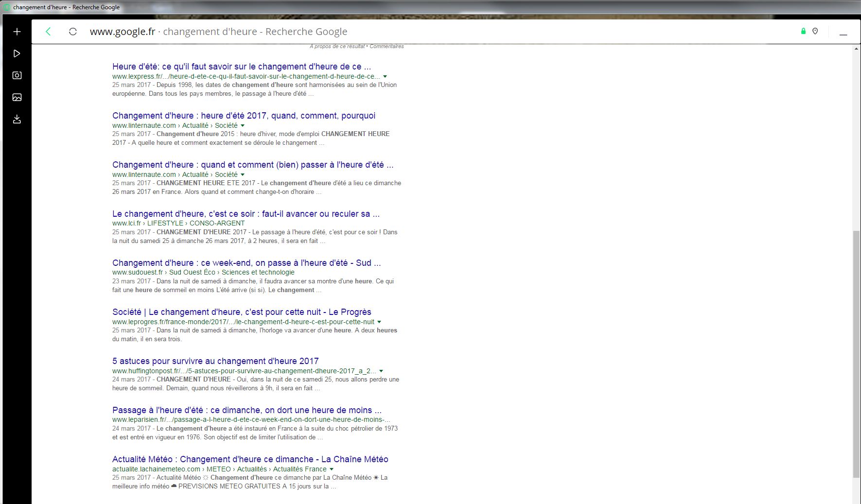
Task: Click the page's vertical scrollbar thumb
Action: pos(856,354)
